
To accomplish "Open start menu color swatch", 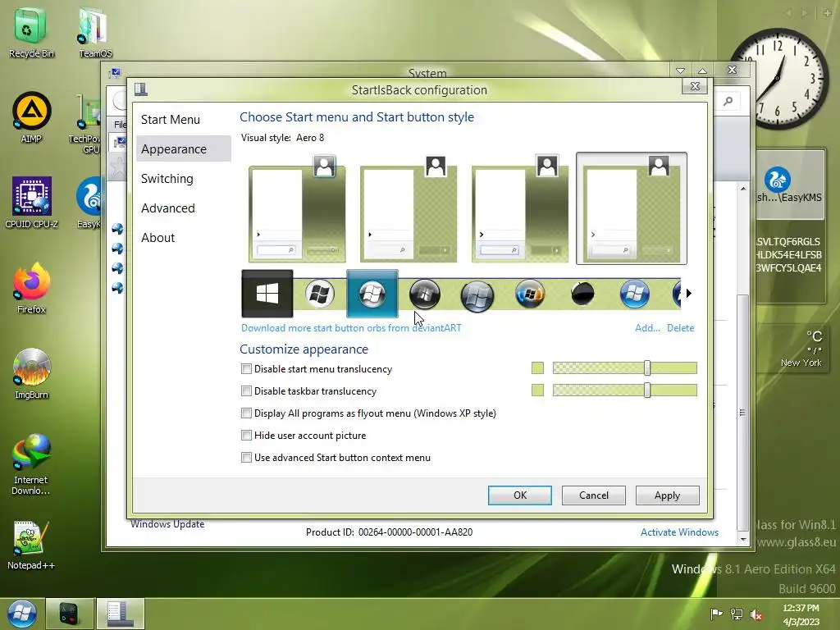I will point(537,368).
